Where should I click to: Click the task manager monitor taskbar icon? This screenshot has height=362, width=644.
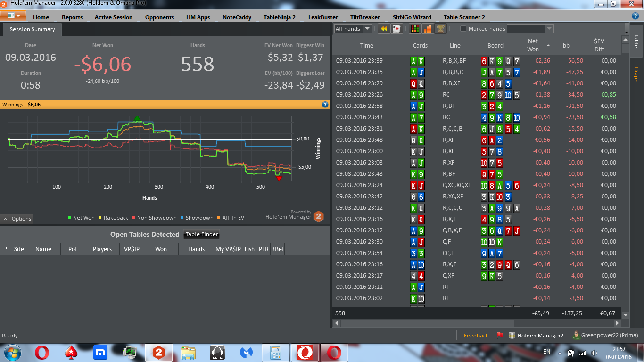[130, 352]
